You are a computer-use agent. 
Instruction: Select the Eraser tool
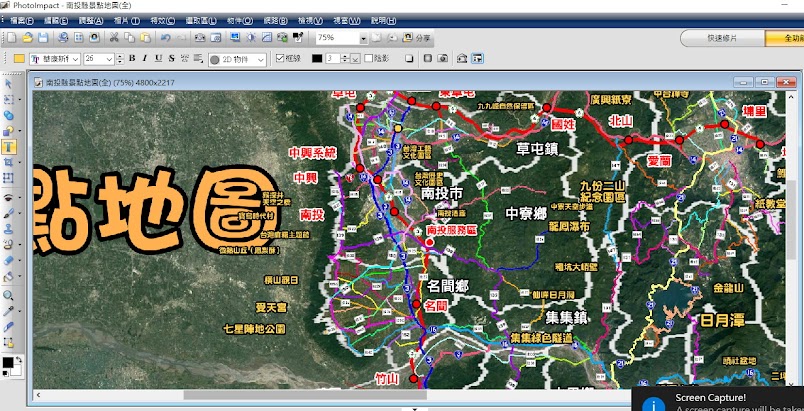(x=8, y=261)
